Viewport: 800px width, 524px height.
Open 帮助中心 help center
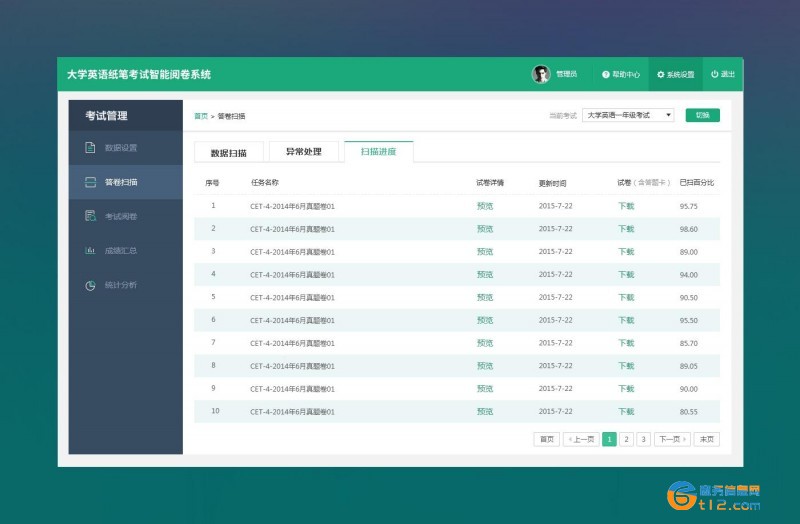(x=620, y=74)
